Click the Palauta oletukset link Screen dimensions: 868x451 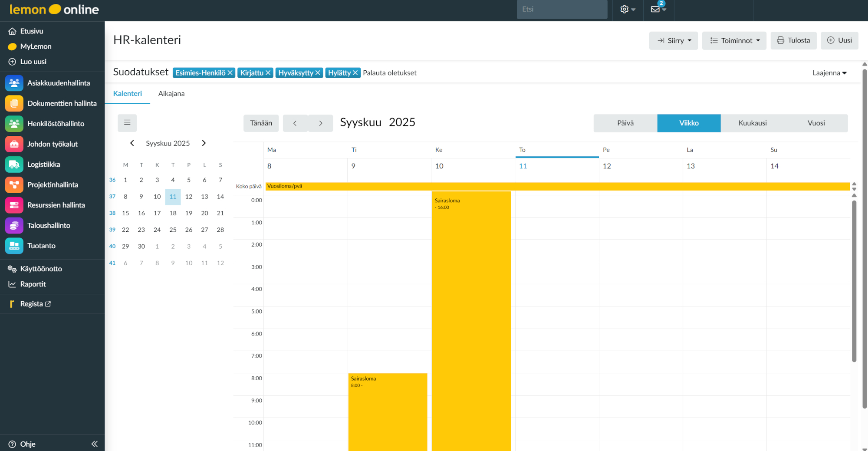(389, 73)
